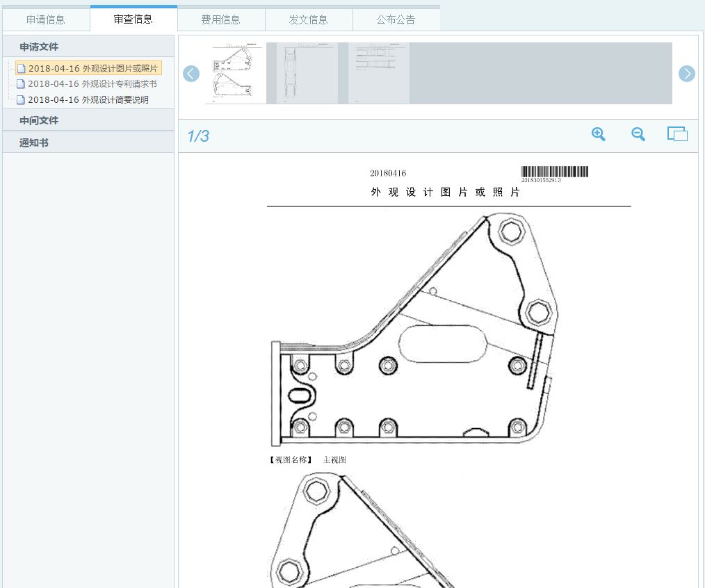Open the 发文信息 tab
705x588 pixels.
click(x=309, y=19)
